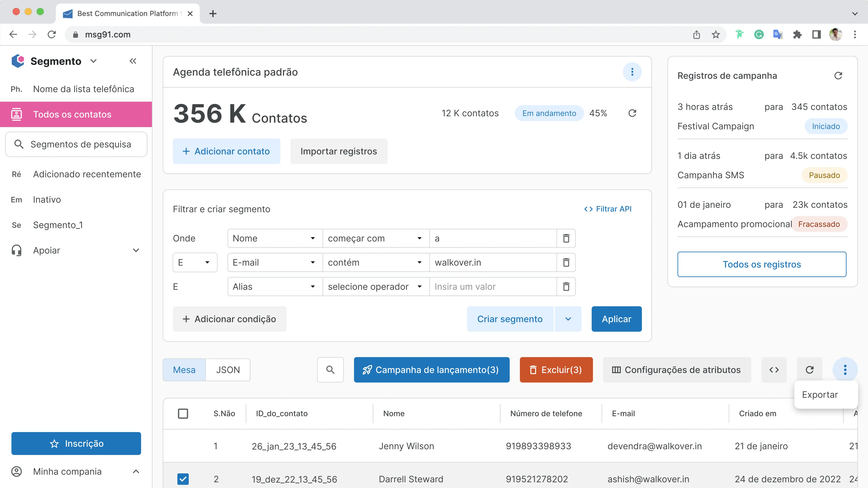
Task: Open the começar com operator dropdown
Action: tap(376, 238)
